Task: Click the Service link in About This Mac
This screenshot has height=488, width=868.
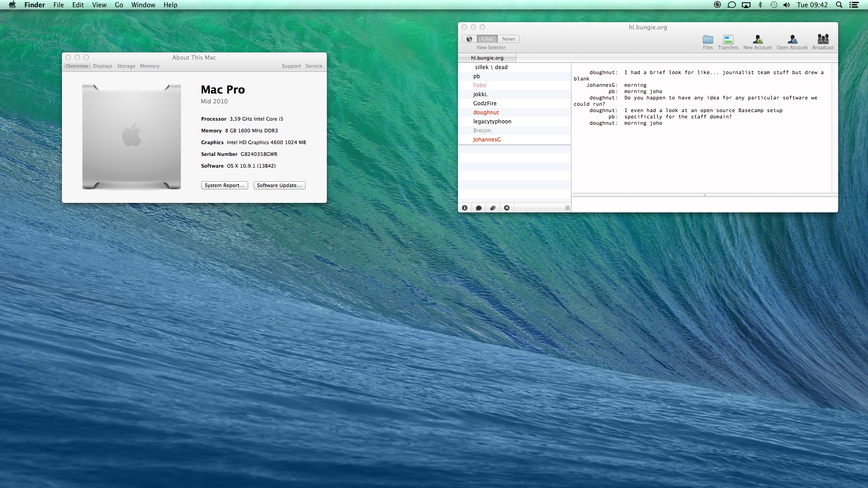Action: click(x=314, y=66)
